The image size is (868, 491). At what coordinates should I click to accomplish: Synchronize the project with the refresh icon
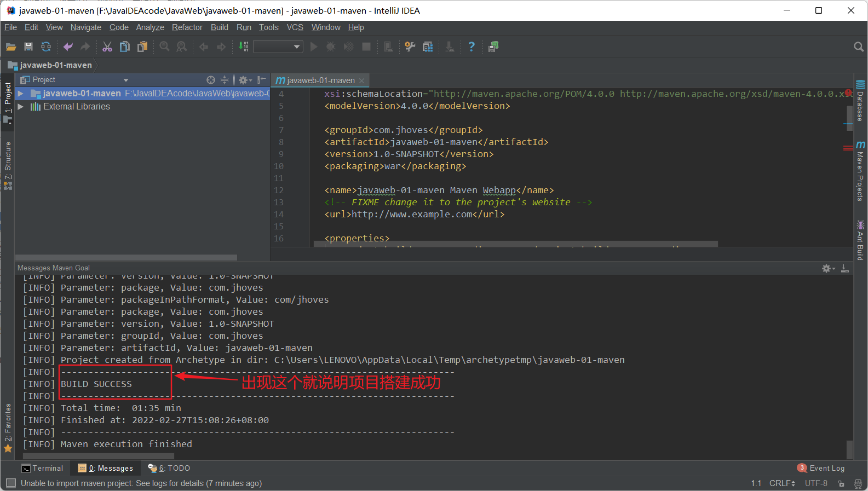click(46, 47)
